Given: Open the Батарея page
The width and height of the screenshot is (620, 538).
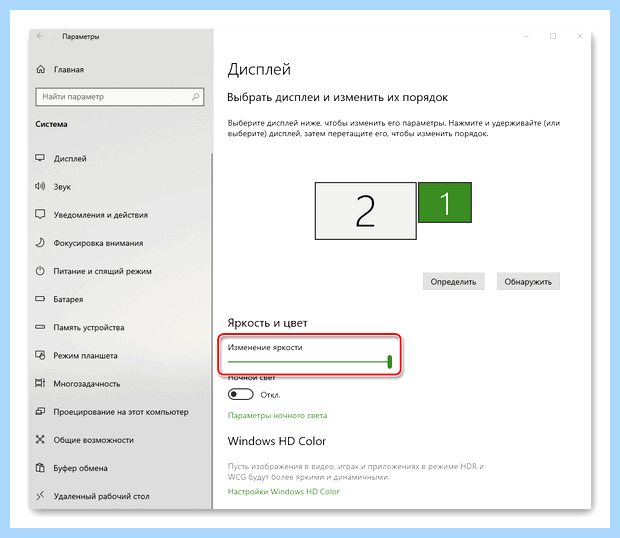Looking at the screenshot, I should point(68,299).
